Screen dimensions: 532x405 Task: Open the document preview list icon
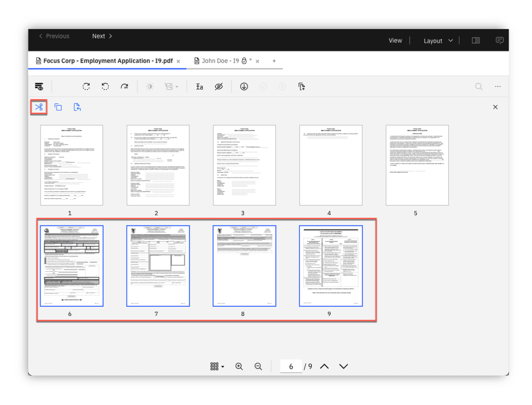[39, 86]
